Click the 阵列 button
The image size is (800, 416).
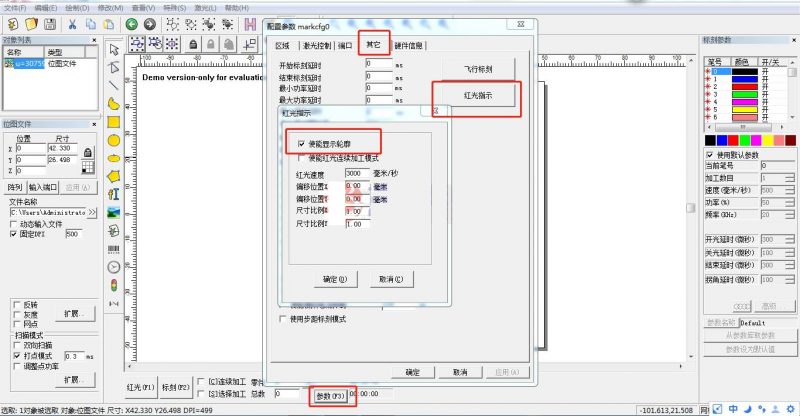[15, 187]
